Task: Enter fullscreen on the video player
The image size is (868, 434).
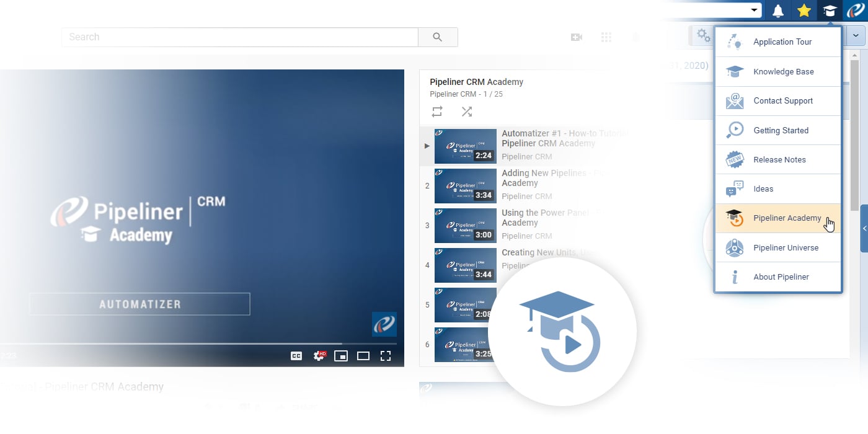Action: click(386, 356)
